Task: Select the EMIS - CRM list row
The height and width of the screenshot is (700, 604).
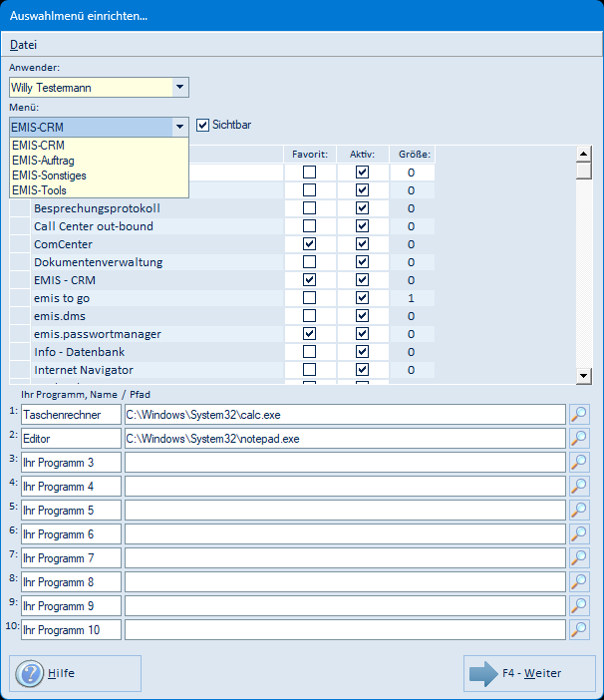Action: 222,280
